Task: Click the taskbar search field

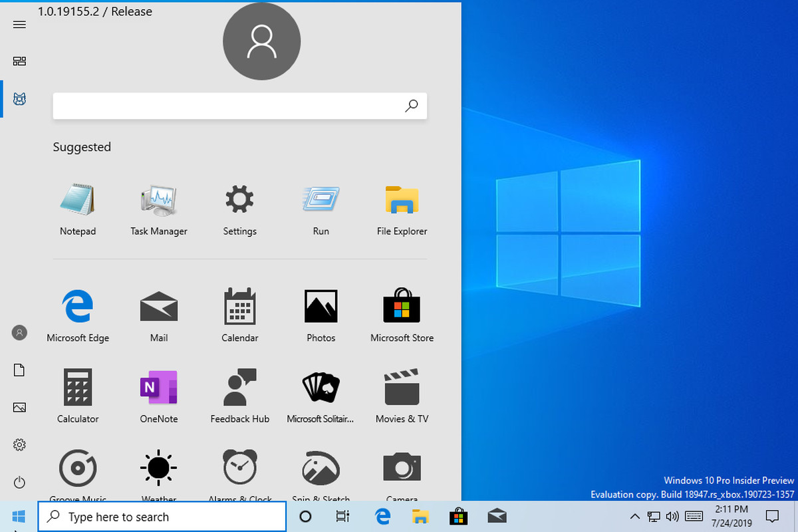Action: pyautogui.click(x=160, y=516)
